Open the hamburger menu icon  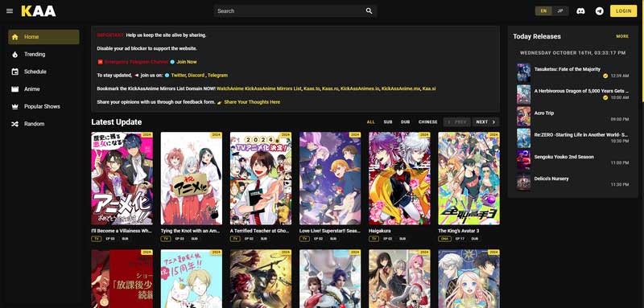10,11
